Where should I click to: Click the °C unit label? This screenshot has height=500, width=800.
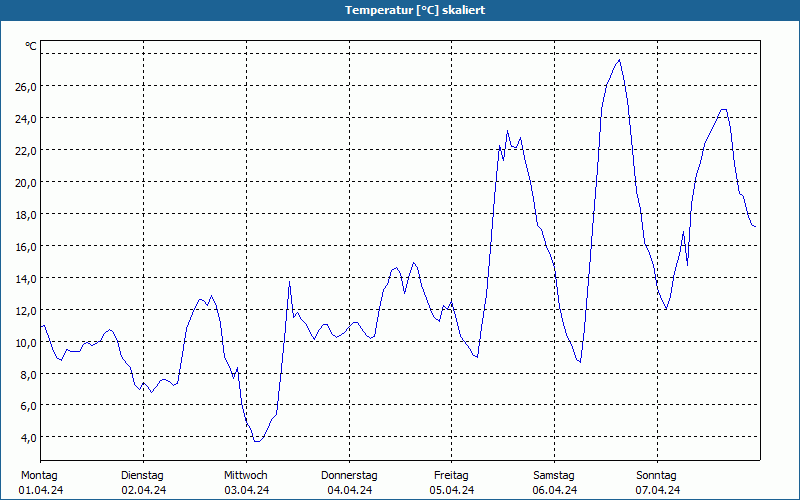(31, 46)
